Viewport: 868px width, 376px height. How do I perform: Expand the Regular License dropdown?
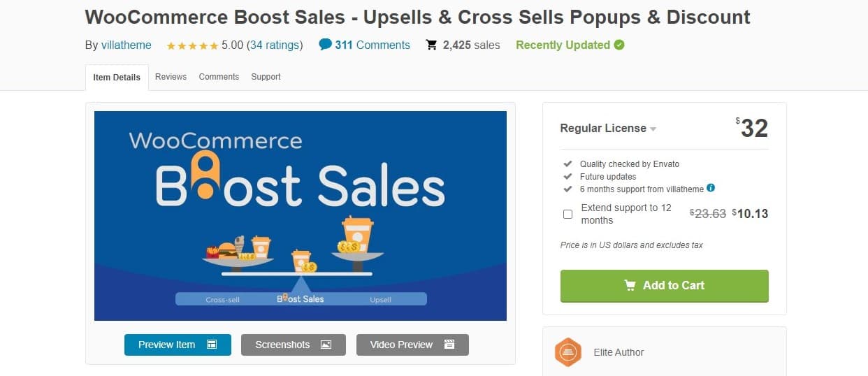click(x=653, y=129)
